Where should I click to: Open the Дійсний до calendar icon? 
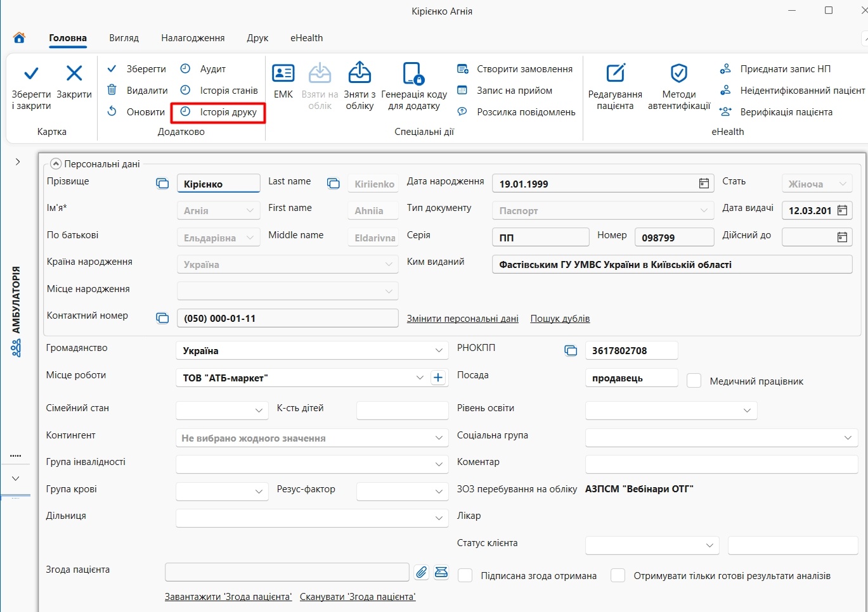[x=842, y=237]
